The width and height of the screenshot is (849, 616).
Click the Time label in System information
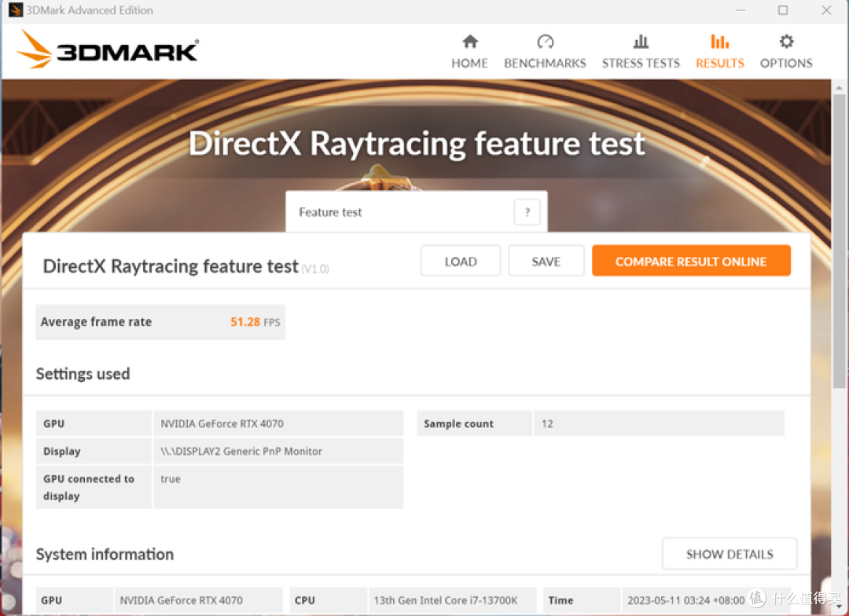point(560,600)
